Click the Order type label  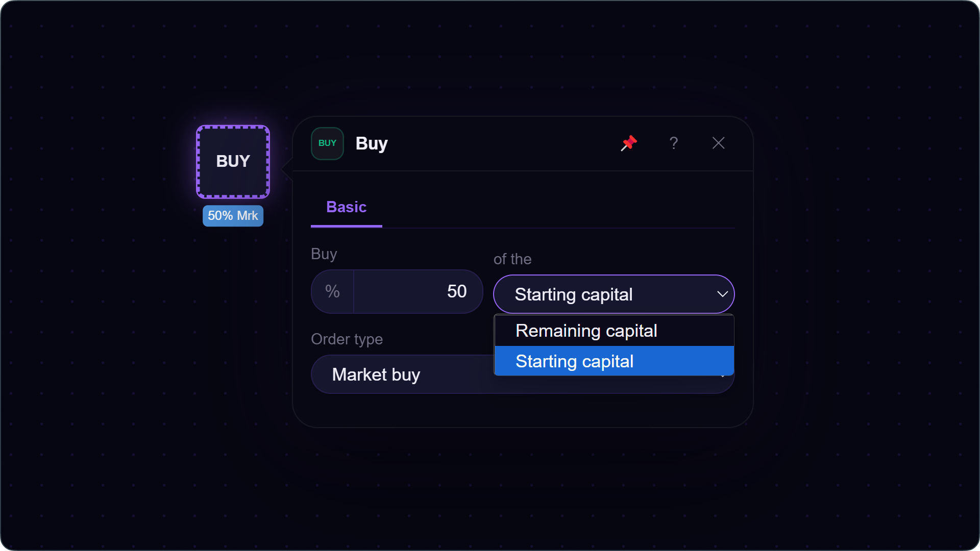tap(347, 339)
